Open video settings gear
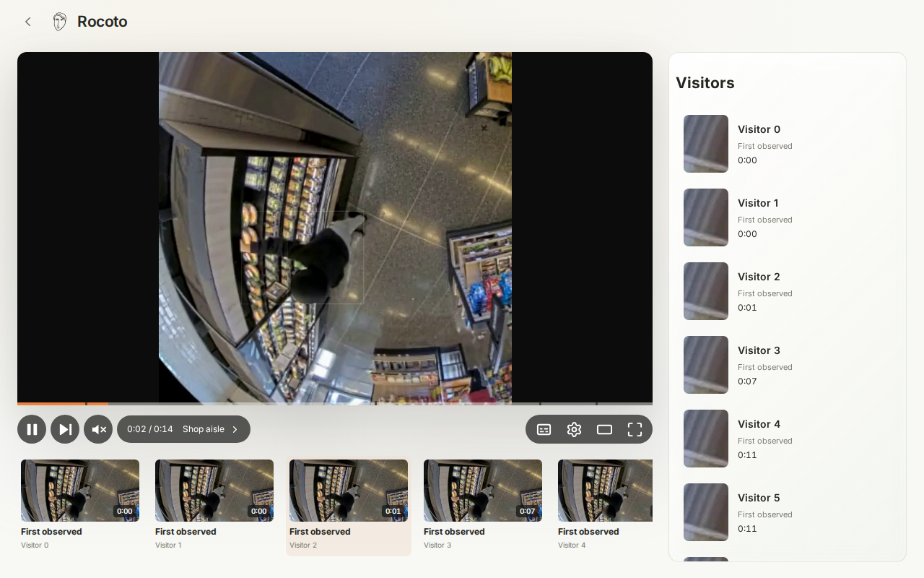 [574, 429]
